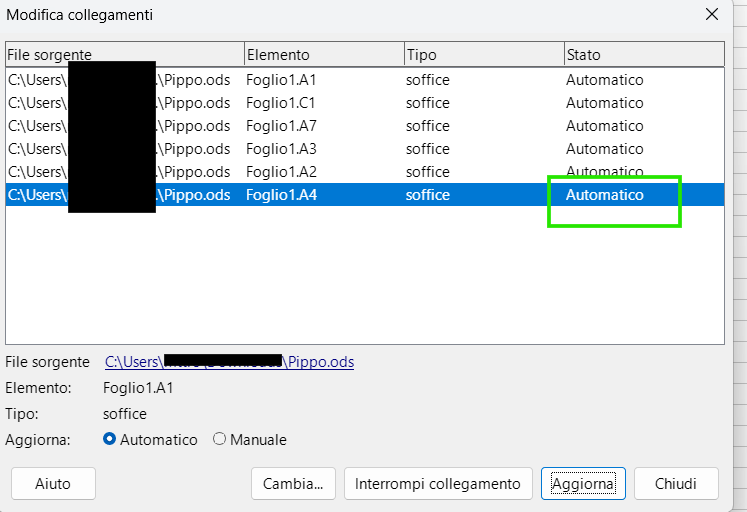Screen dimensions: 747x512
Task: Select the link row for Foglio1.C1
Action: click(x=281, y=103)
